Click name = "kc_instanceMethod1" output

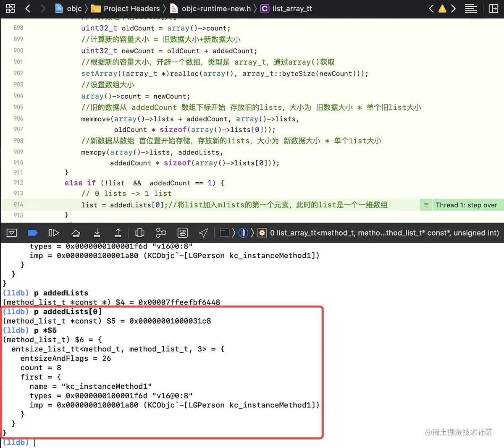[x=91, y=387]
